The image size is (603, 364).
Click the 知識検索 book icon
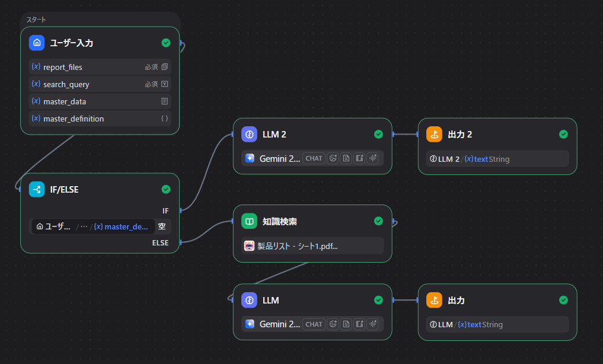250,222
